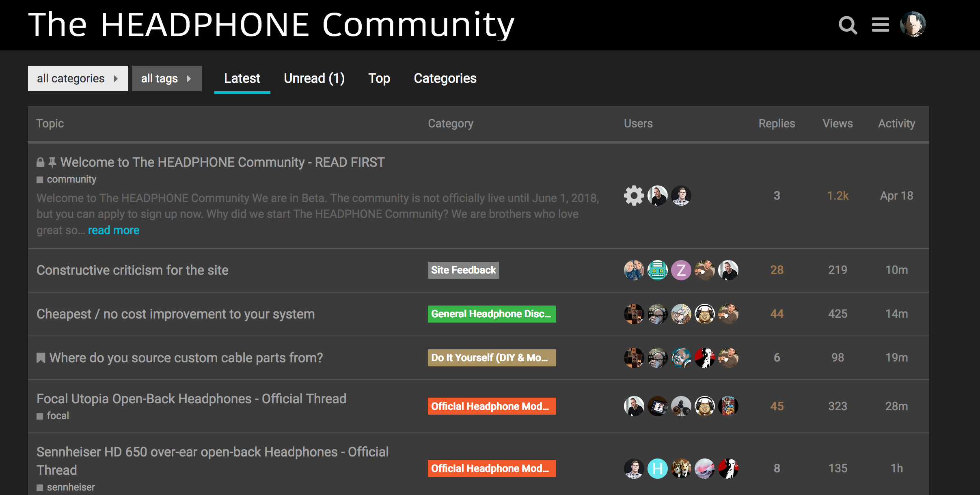Click the focal tag under Focal Utopia topic
Screen dimensions: 980x495
coord(58,416)
